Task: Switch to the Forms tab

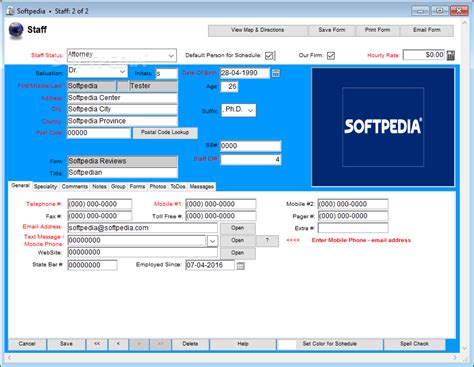Action: (137, 187)
